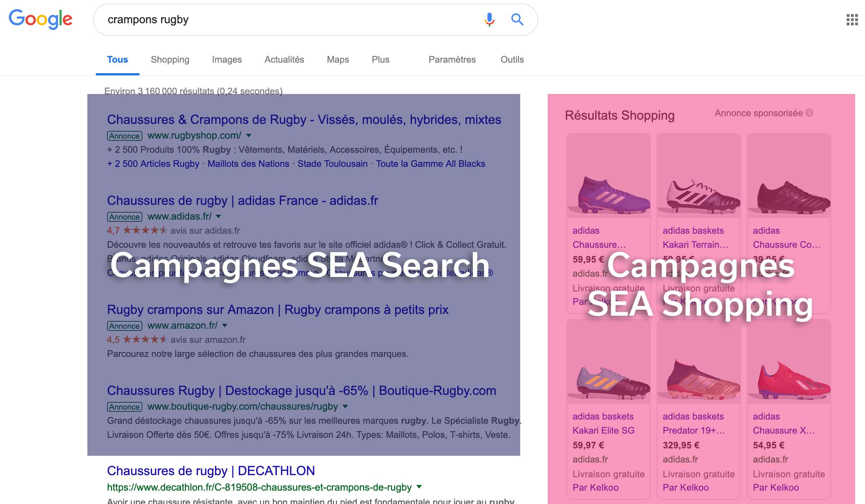
Task: Click Par Kelkoo under Predator 19+
Action: (x=686, y=487)
